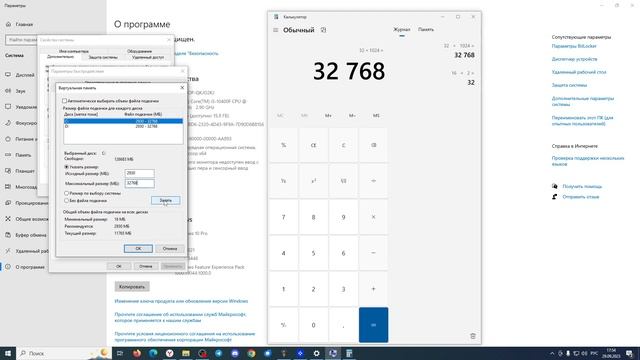Select drive D: row in paging list
The image size is (640, 360).
pyautogui.click(x=123, y=127)
